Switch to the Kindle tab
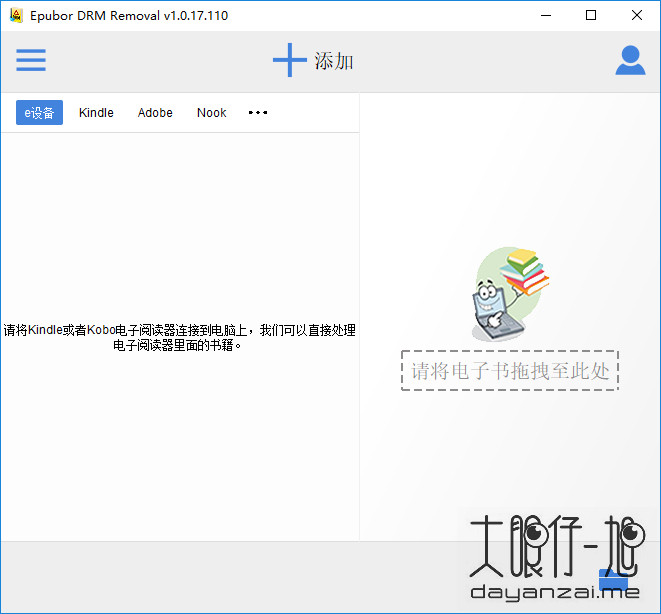 click(x=96, y=113)
